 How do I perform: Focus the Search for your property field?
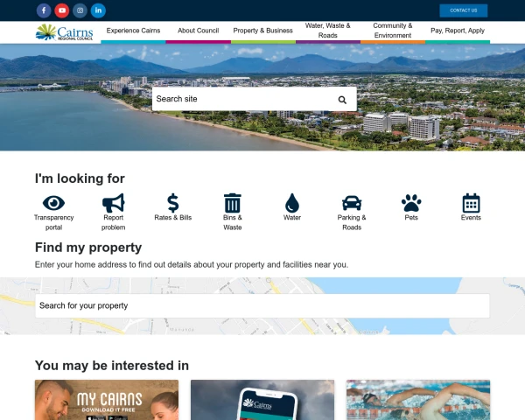click(x=262, y=305)
